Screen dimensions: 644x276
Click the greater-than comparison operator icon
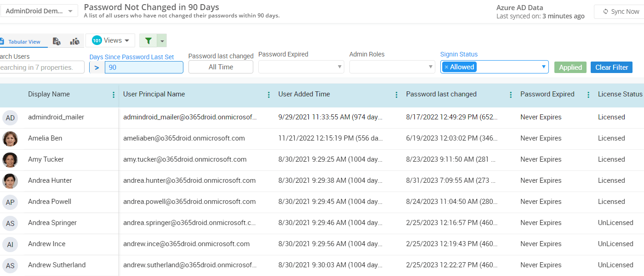click(x=97, y=67)
